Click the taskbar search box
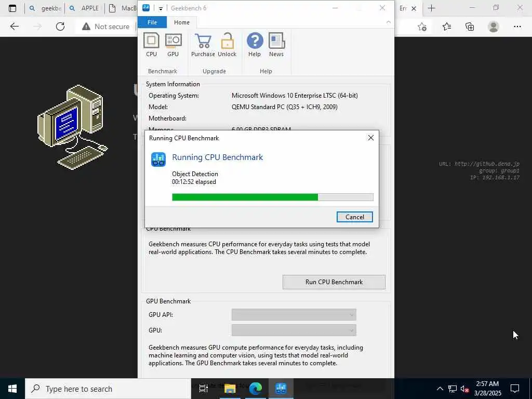Image resolution: width=532 pixels, height=399 pixels. (108, 389)
